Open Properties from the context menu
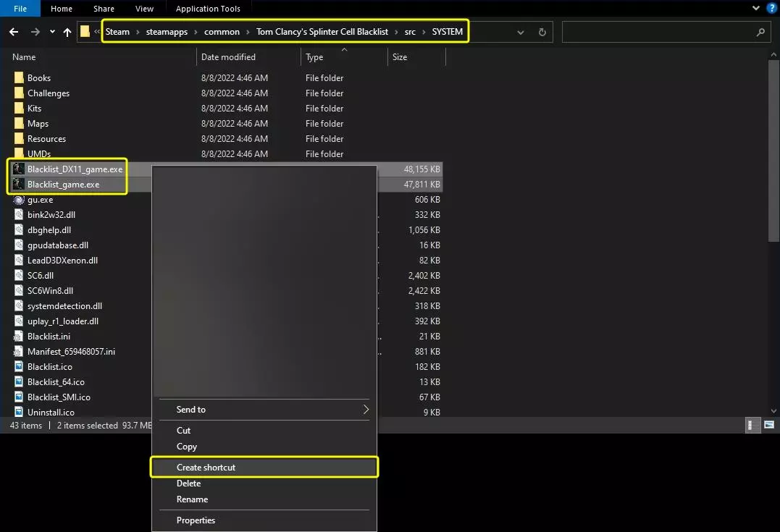This screenshot has height=532, width=780. pos(264,520)
